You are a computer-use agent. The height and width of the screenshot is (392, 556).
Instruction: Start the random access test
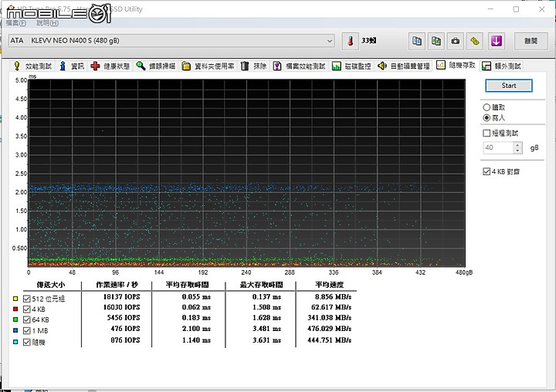508,86
